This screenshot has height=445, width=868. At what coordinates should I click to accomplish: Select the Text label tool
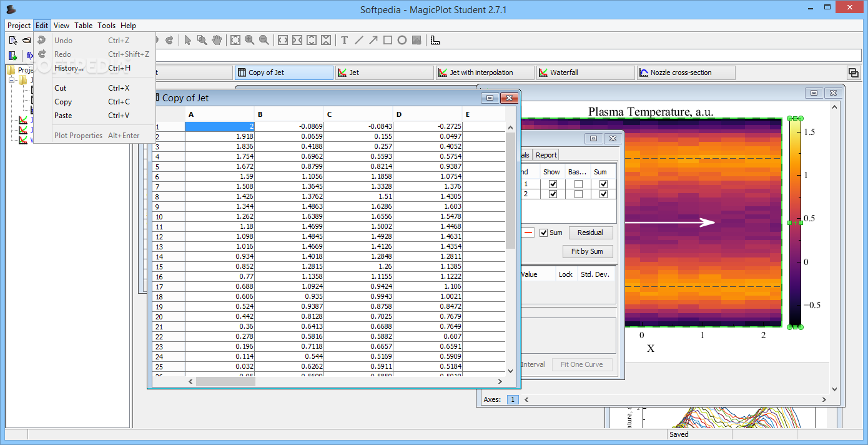pyautogui.click(x=344, y=40)
